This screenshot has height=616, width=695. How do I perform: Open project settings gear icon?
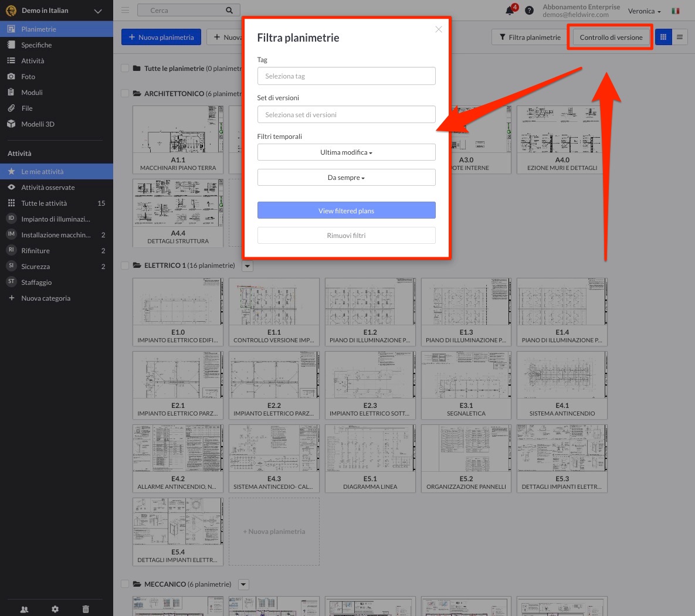55,610
